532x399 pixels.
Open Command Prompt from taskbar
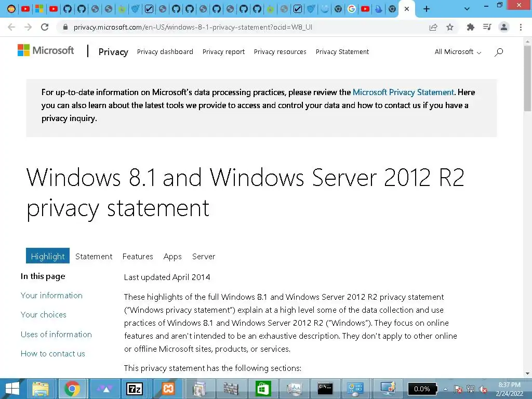coord(325,389)
